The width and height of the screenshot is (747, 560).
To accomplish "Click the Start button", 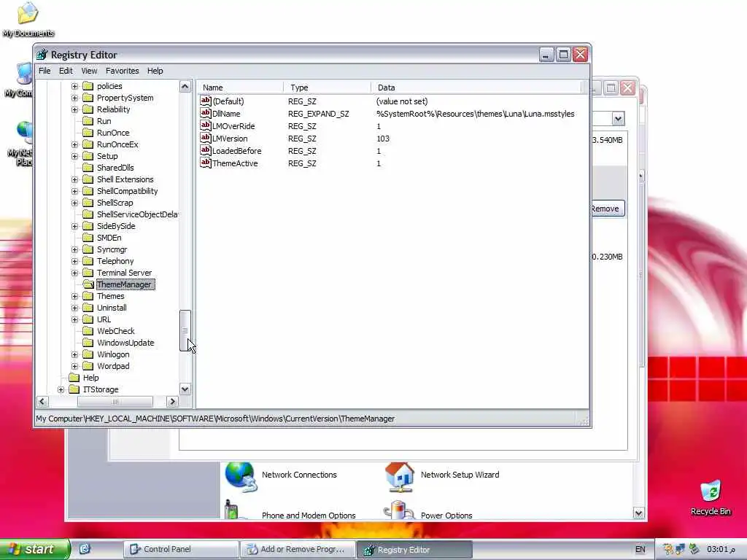I will (x=35, y=549).
